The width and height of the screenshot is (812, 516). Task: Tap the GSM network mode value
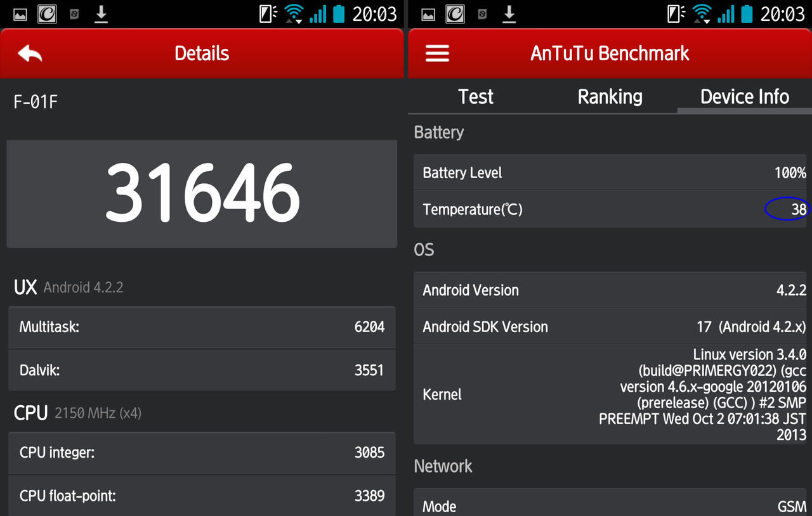(x=792, y=506)
